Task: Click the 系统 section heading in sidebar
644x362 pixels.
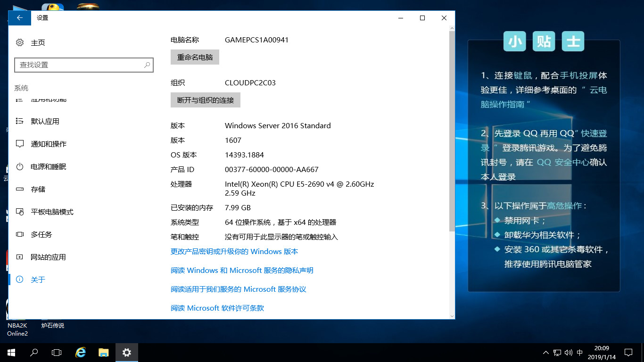Action: click(x=21, y=88)
